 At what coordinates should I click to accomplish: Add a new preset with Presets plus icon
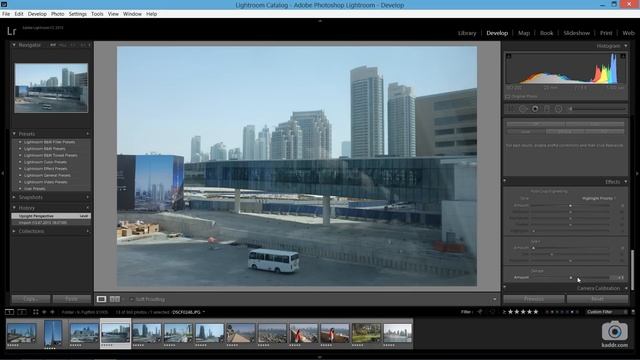(88, 134)
